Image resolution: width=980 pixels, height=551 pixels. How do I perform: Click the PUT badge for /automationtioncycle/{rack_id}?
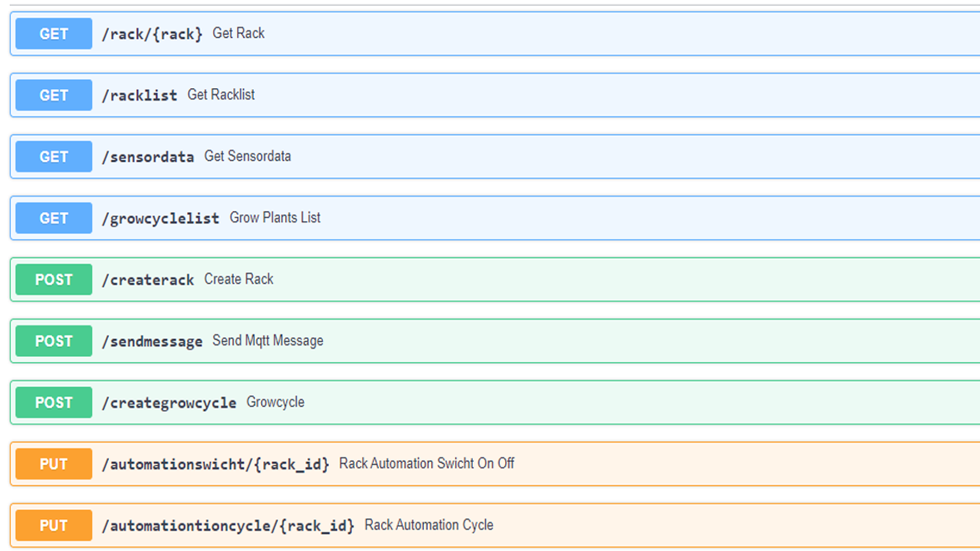[54, 525]
